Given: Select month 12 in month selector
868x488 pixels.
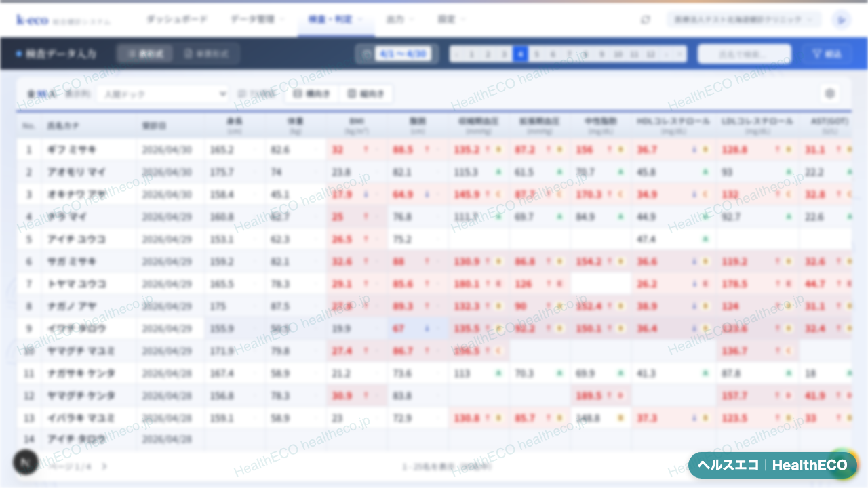Looking at the screenshot, I should click(650, 54).
